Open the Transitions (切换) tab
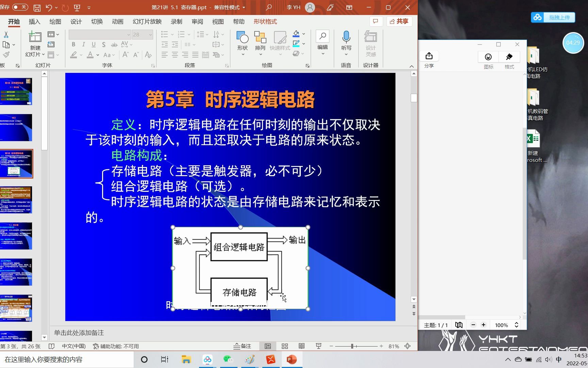 pos(97,21)
